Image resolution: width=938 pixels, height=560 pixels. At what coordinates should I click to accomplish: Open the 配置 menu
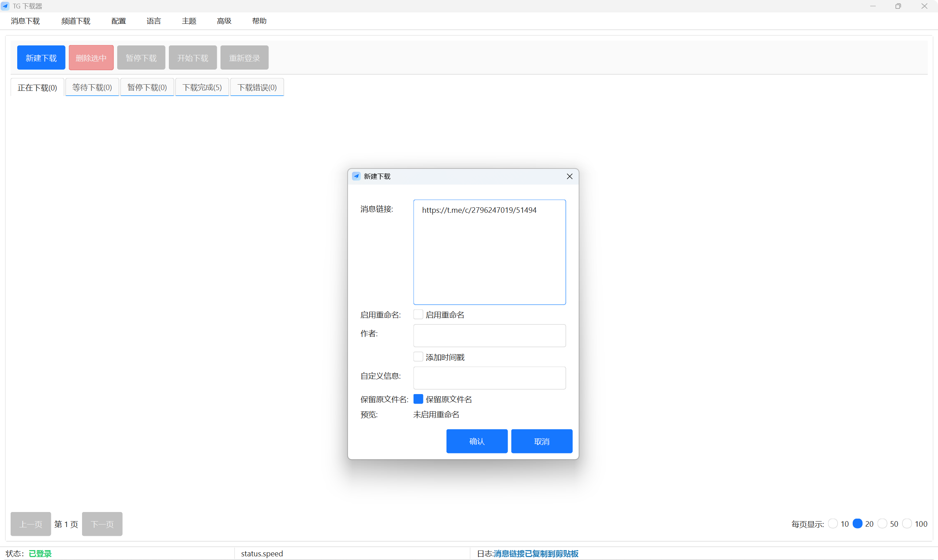coord(118,21)
